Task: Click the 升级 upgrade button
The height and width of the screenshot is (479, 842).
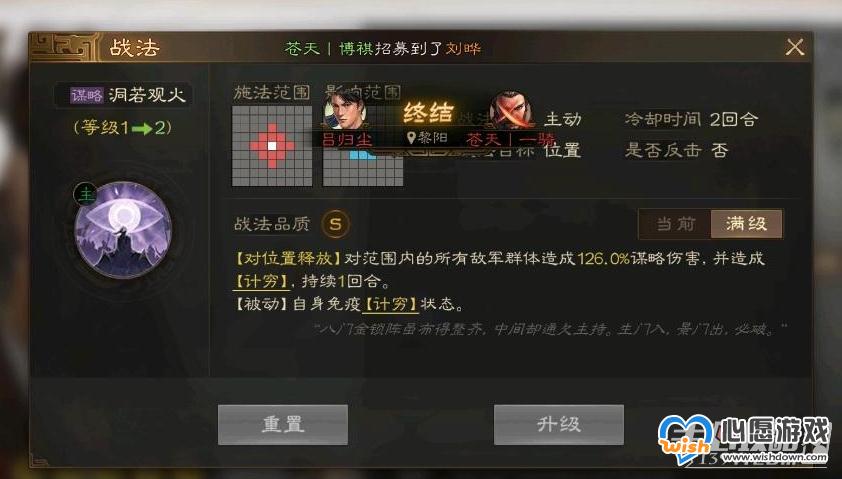Action: pos(558,424)
